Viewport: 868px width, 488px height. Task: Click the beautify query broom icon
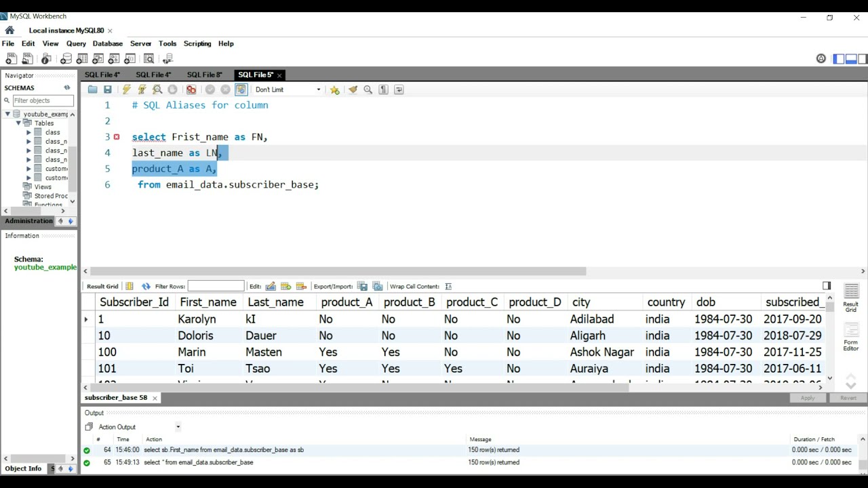click(353, 89)
